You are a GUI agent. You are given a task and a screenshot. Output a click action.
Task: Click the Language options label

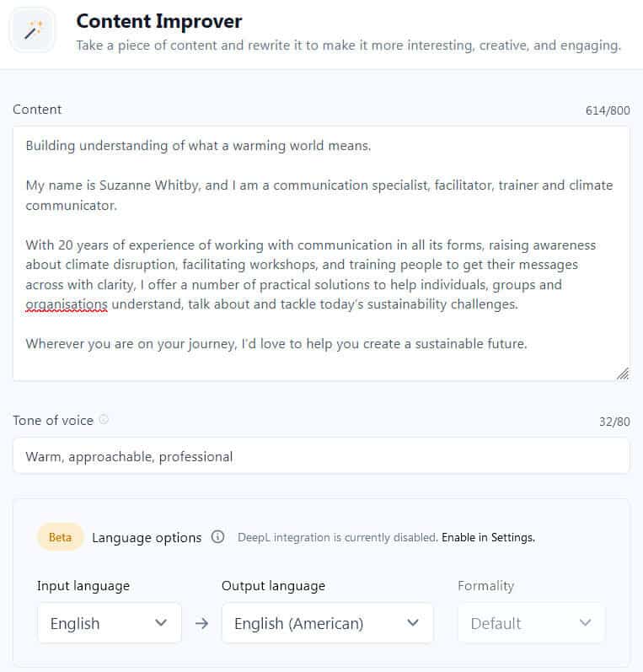[147, 537]
